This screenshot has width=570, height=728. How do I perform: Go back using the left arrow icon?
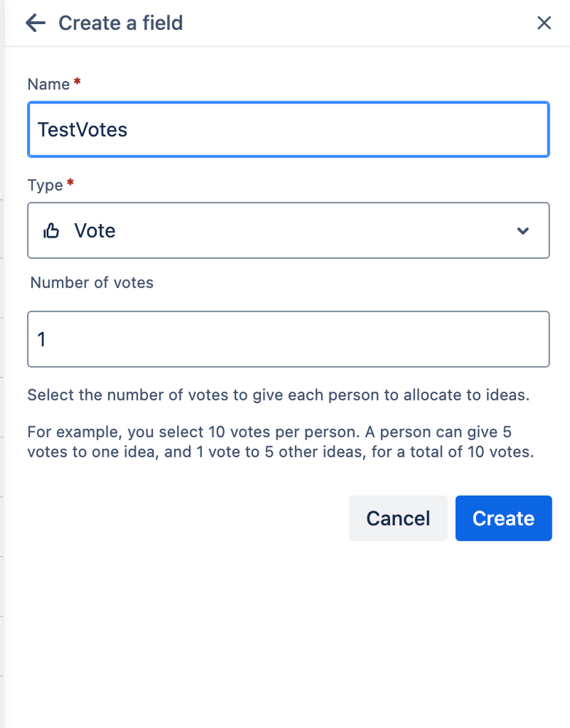pyautogui.click(x=35, y=23)
